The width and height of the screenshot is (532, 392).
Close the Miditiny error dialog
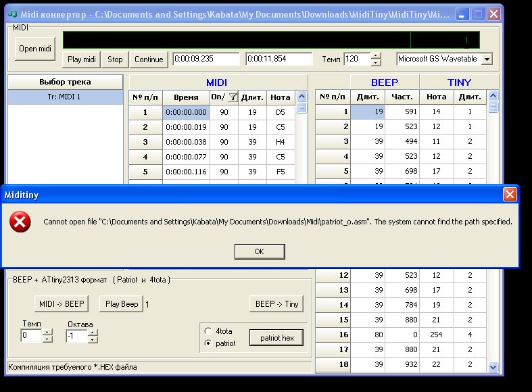point(510,195)
